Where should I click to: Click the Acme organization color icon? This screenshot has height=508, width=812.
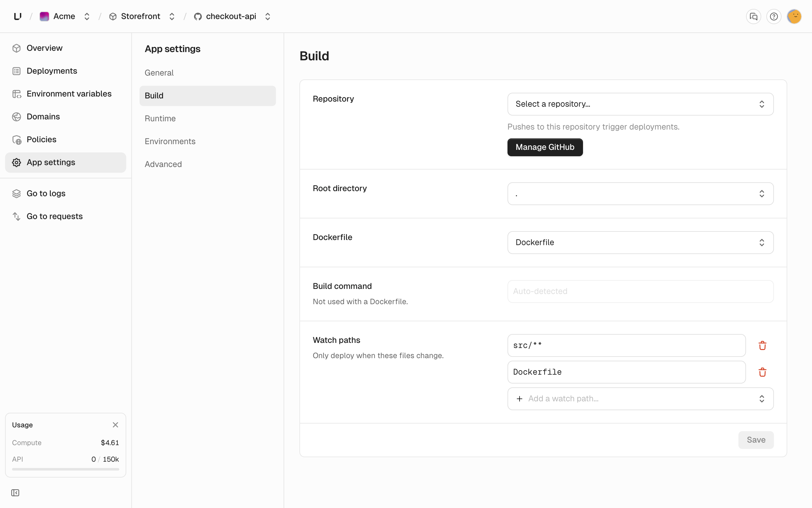pyautogui.click(x=44, y=17)
